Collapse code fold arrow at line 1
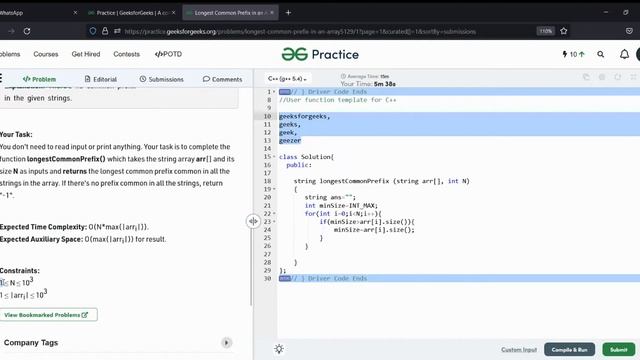The width and height of the screenshot is (640, 360). point(274,92)
